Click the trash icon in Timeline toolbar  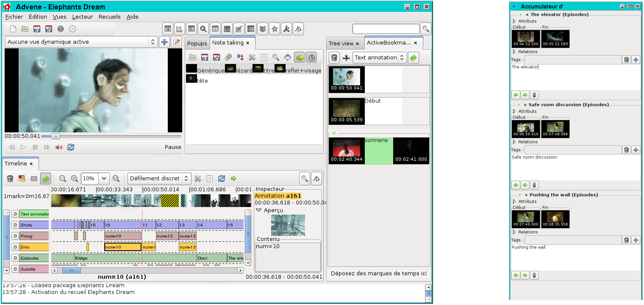point(10,179)
